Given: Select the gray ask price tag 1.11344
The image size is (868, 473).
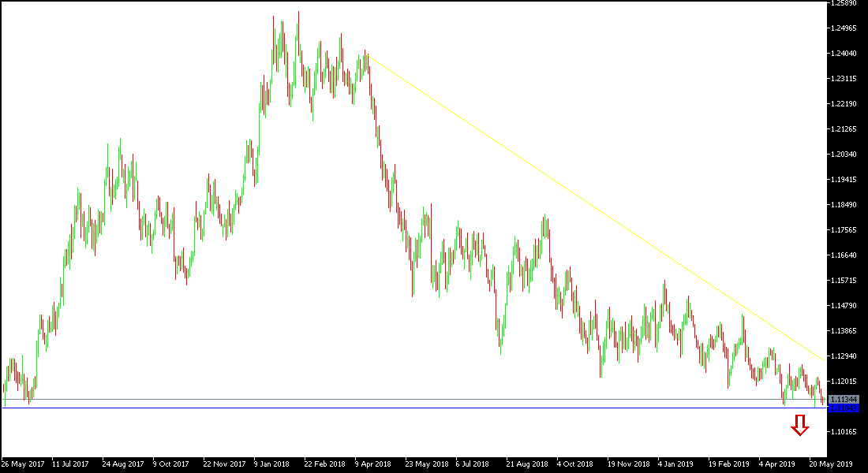Looking at the screenshot, I should point(844,399).
